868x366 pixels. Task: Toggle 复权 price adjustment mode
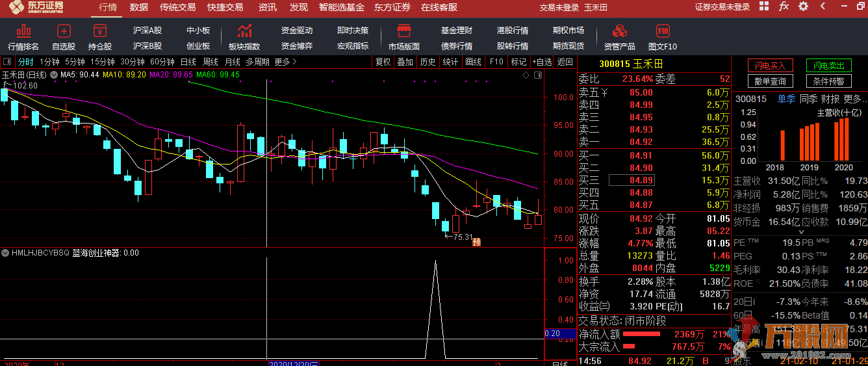click(x=383, y=62)
